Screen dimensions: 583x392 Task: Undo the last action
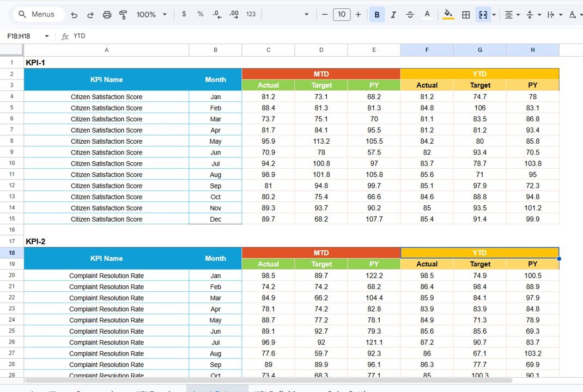(x=74, y=15)
